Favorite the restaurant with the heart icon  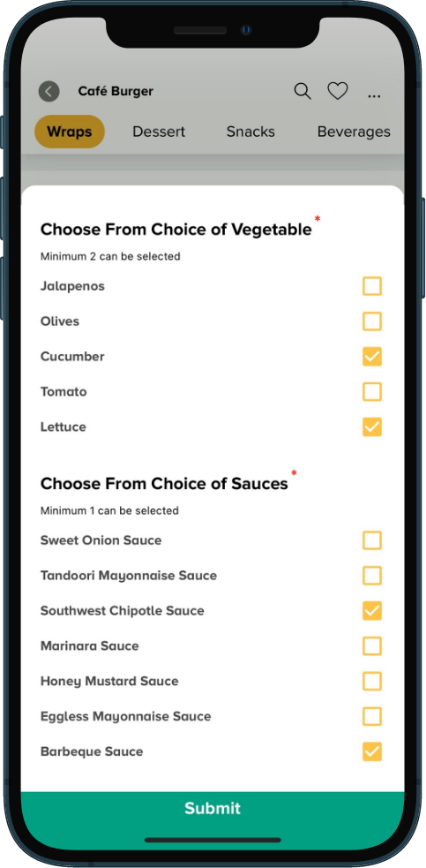338,91
